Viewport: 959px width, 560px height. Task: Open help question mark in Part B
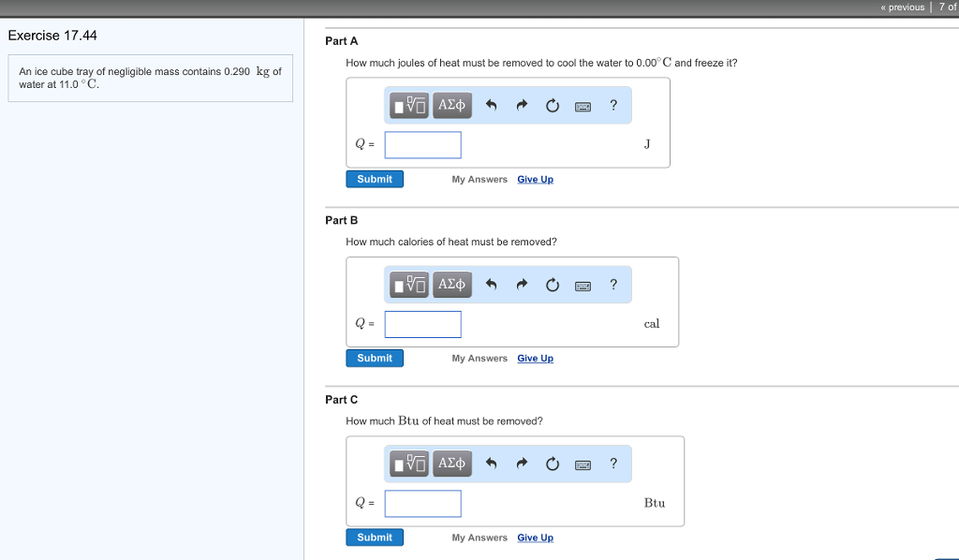pos(613,285)
